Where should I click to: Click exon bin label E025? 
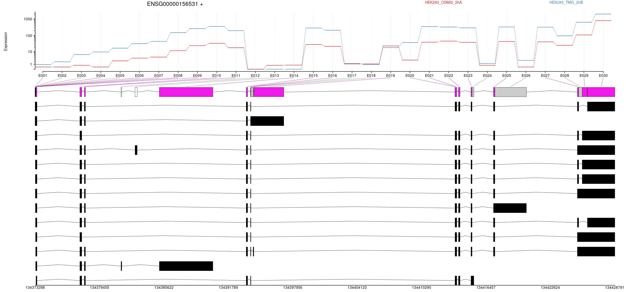[x=507, y=76]
